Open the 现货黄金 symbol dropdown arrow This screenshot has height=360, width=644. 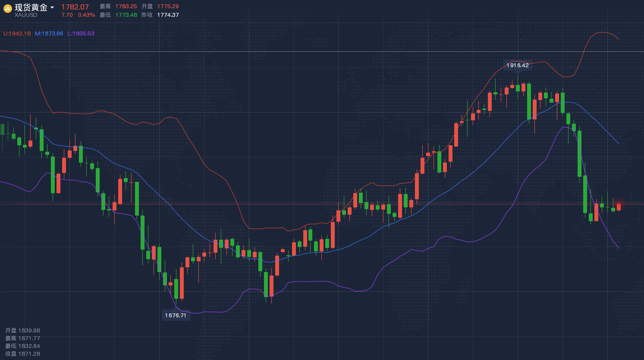click(52, 7)
